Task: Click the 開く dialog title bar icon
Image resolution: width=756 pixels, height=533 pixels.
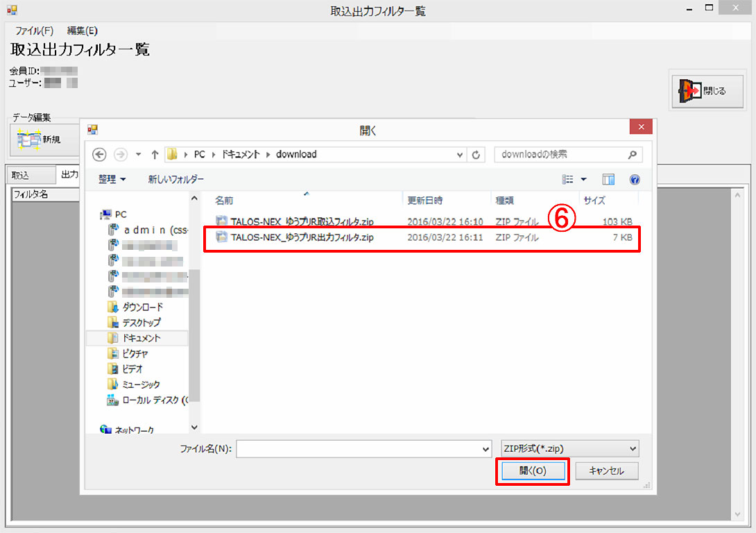Action: click(92, 129)
